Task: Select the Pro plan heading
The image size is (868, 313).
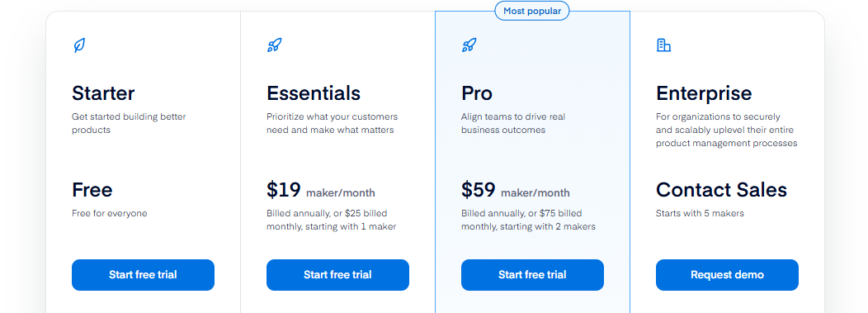Action: (x=477, y=93)
